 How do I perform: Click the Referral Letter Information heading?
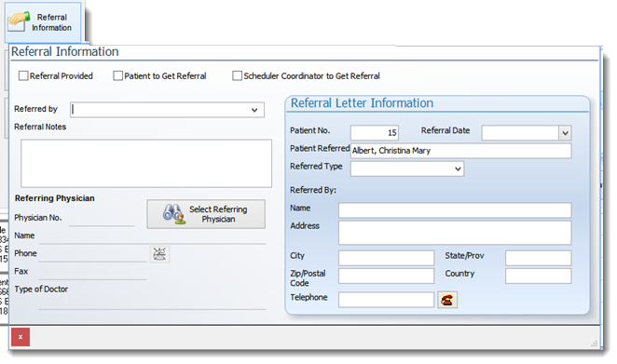[x=362, y=103]
